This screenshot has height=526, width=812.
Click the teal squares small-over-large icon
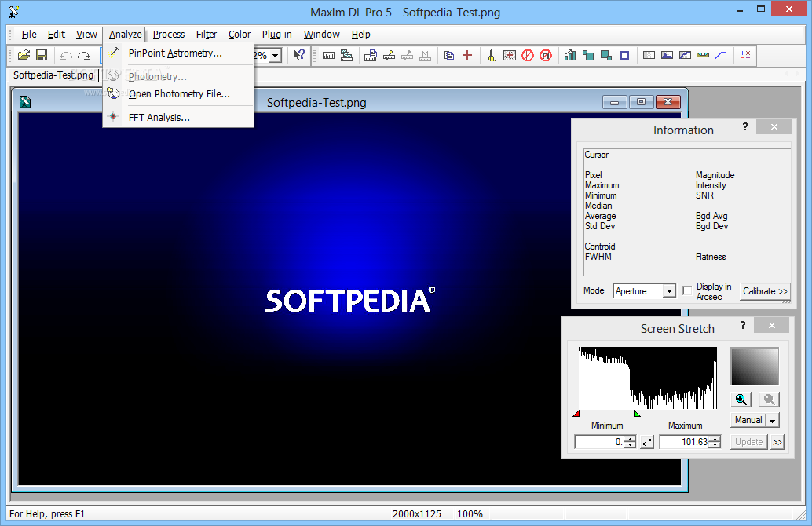coord(588,56)
